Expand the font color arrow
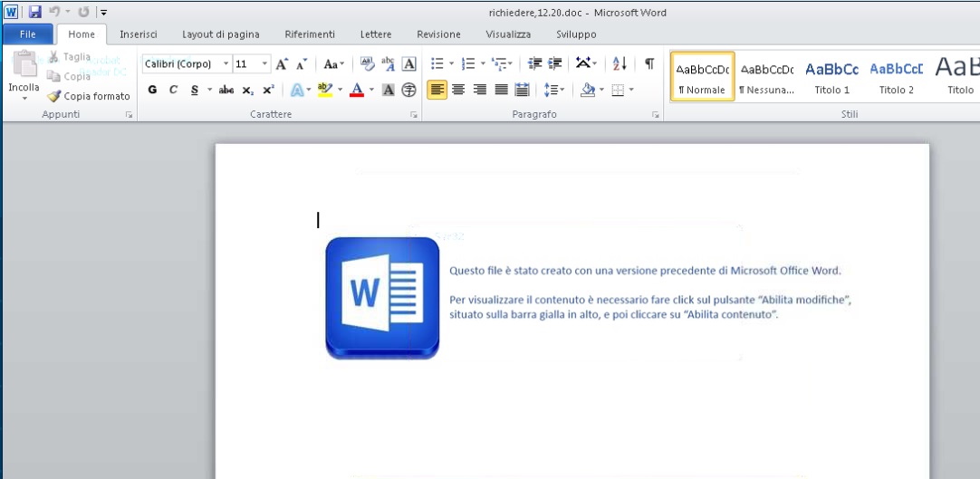Viewport: 980px width, 479px height. (x=371, y=90)
